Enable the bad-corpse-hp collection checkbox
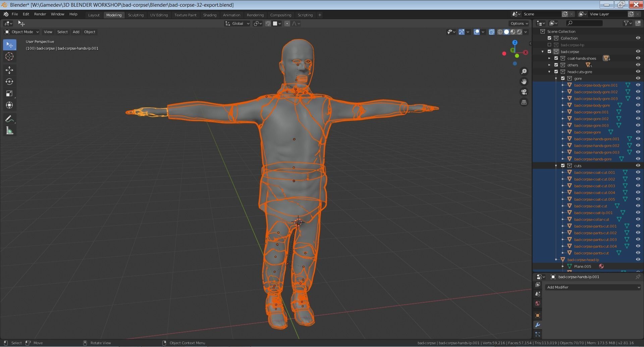This screenshot has width=644, height=347. pyautogui.click(x=549, y=45)
